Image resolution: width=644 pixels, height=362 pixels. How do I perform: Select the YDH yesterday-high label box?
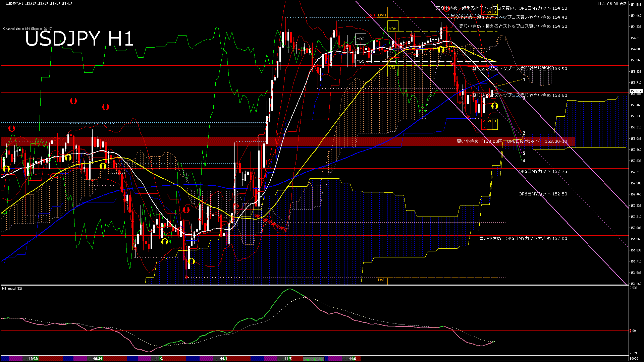[393, 29]
